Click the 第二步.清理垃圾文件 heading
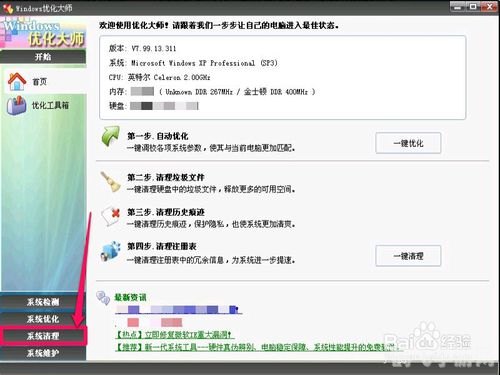Viewport: 500px width, 375px height. pyautogui.click(x=166, y=177)
